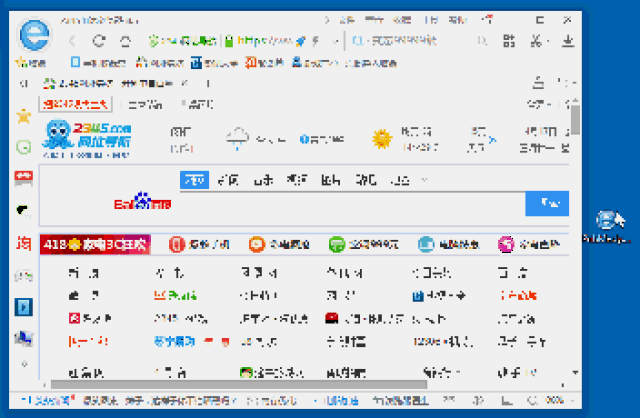Open a new tab with the plus button
The image size is (640, 418).
208,84
